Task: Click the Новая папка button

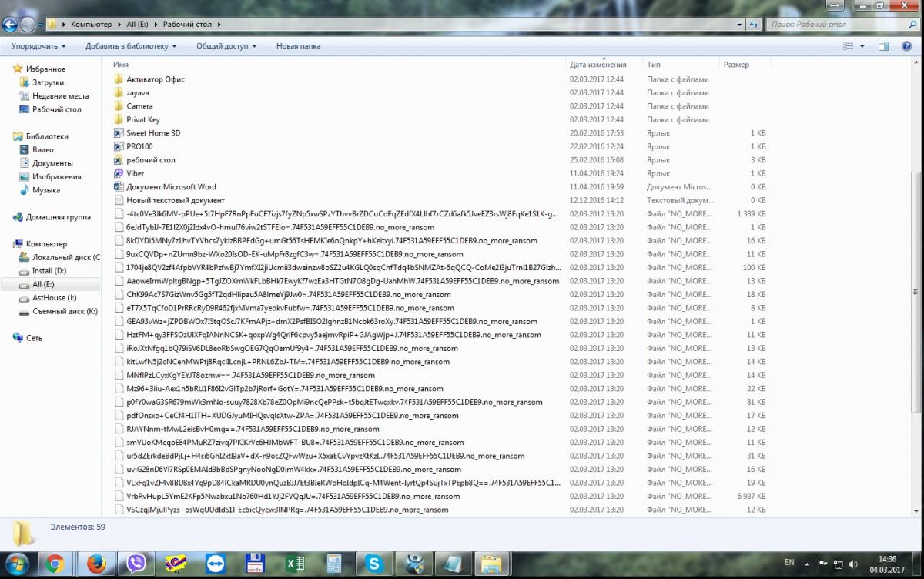Action: (298, 46)
